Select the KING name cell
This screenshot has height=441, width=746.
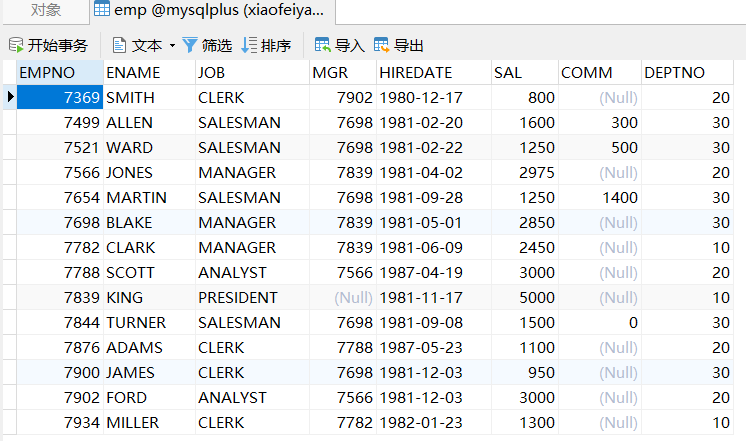[149, 297]
